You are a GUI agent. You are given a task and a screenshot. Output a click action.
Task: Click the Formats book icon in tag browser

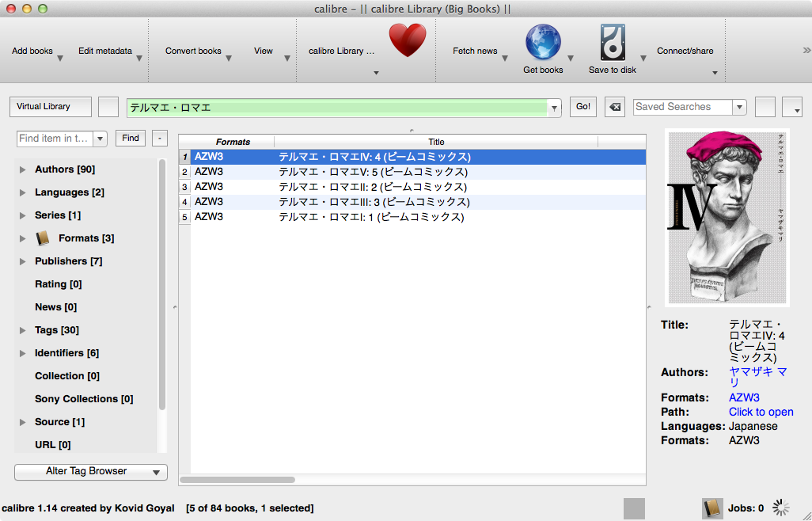pyautogui.click(x=43, y=238)
